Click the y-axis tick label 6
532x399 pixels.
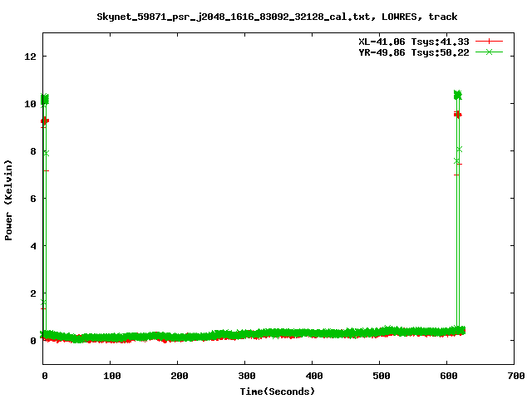[x=33, y=199]
